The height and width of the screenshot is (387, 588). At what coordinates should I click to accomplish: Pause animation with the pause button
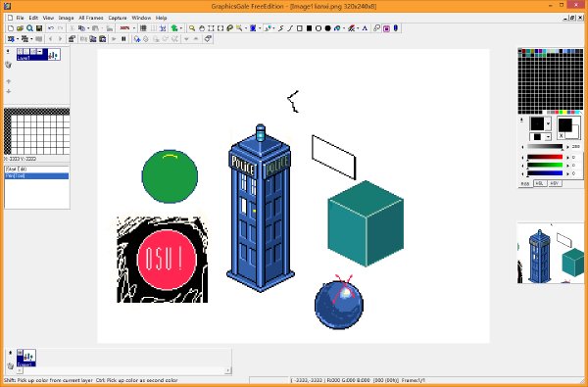(x=123, y=38)
